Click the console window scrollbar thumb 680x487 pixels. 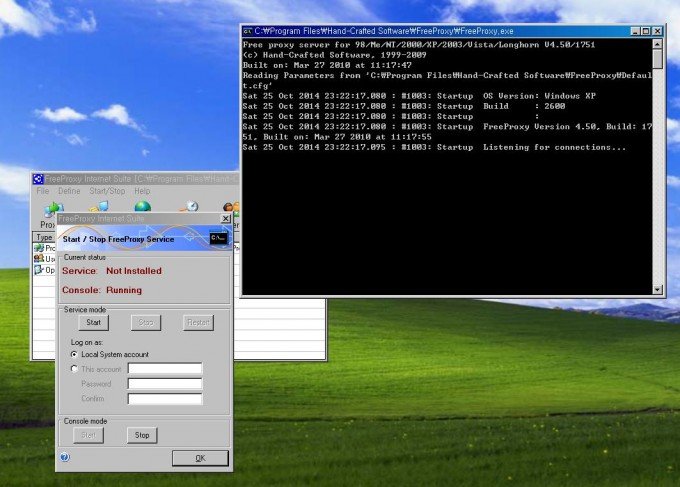tap(657, 59)
